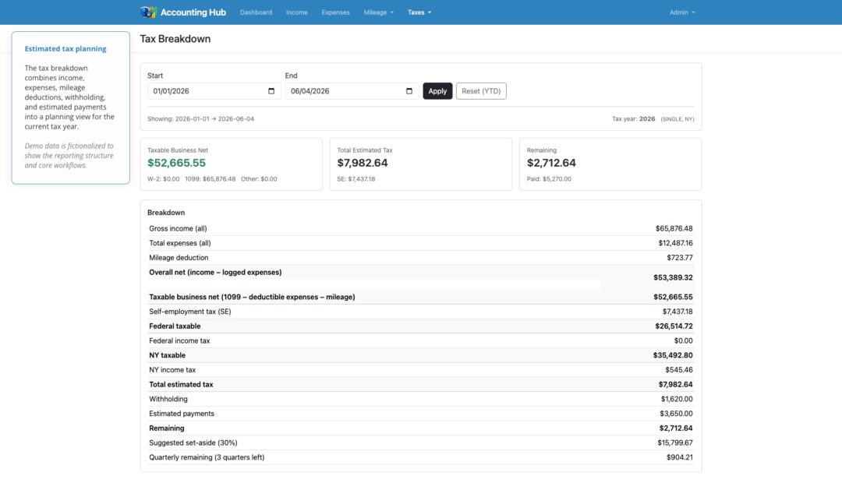
Task: Select the 'Estimated payments' row label
Action: pyautogui.click(x=182, y=414)
